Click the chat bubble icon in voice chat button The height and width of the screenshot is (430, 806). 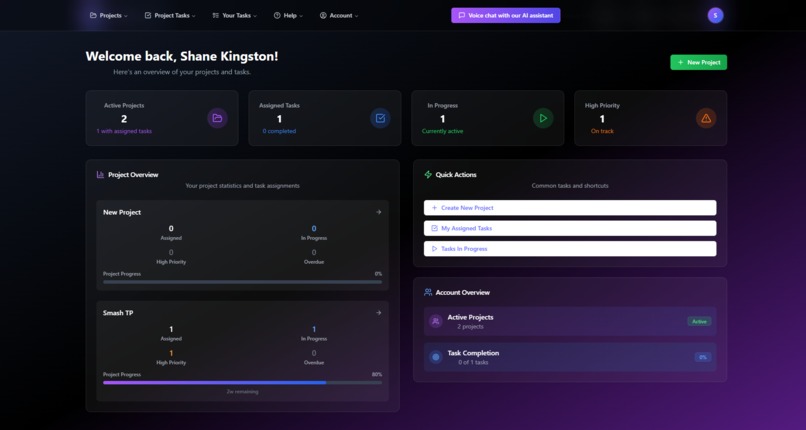click(462, 15)
